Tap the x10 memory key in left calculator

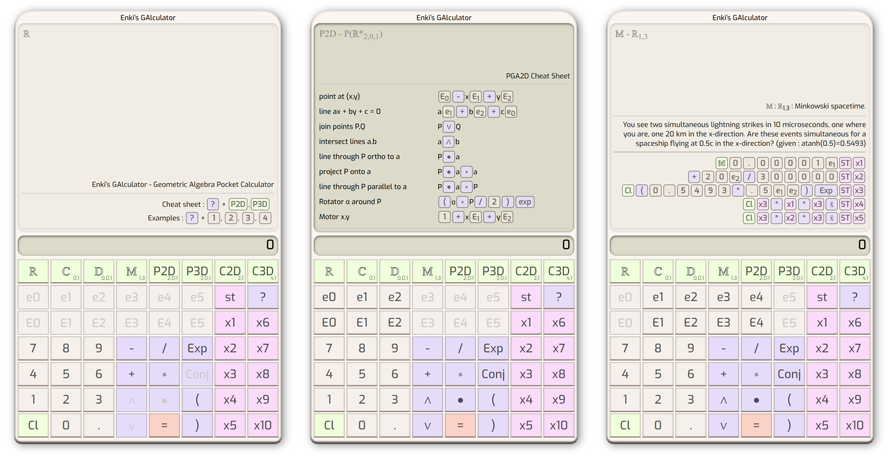pyautogui.click(x=263, y=426)
